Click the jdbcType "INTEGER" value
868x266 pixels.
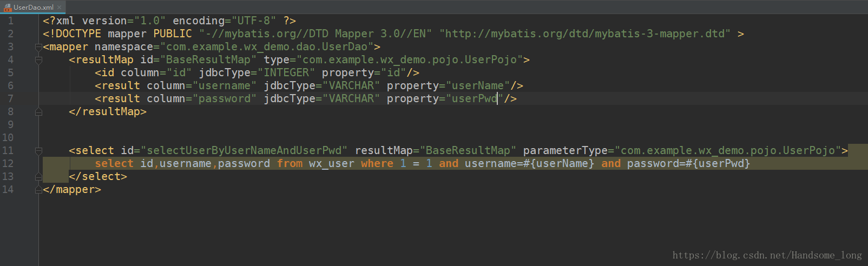pyautogui.click(x=286, y=72)
